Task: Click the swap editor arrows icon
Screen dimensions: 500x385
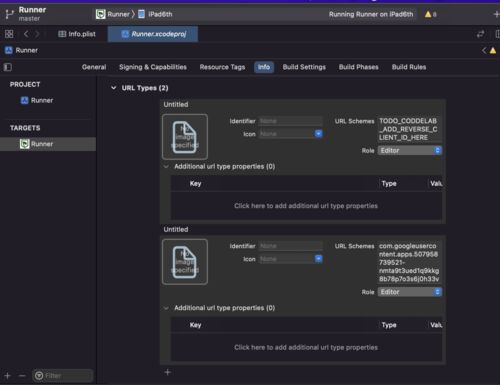Action: 480,34
